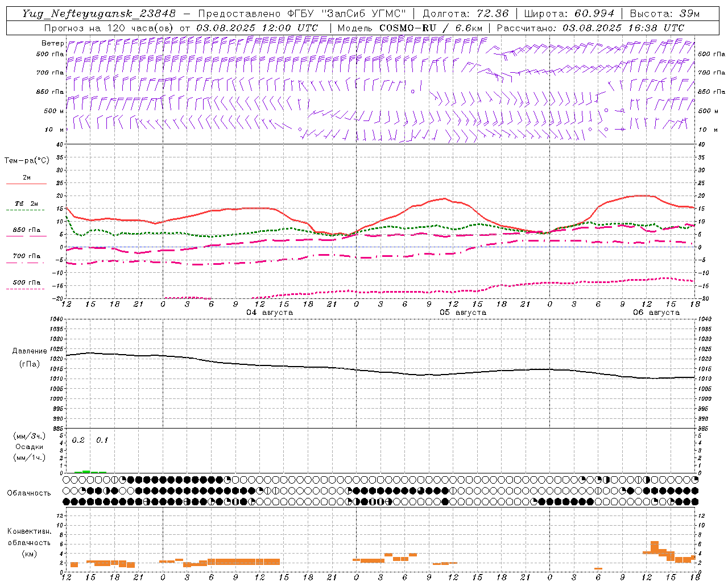Click the tallest orange convective bar on 06 августа
Viewport: 728px width, 582px height.
point(655,547)
